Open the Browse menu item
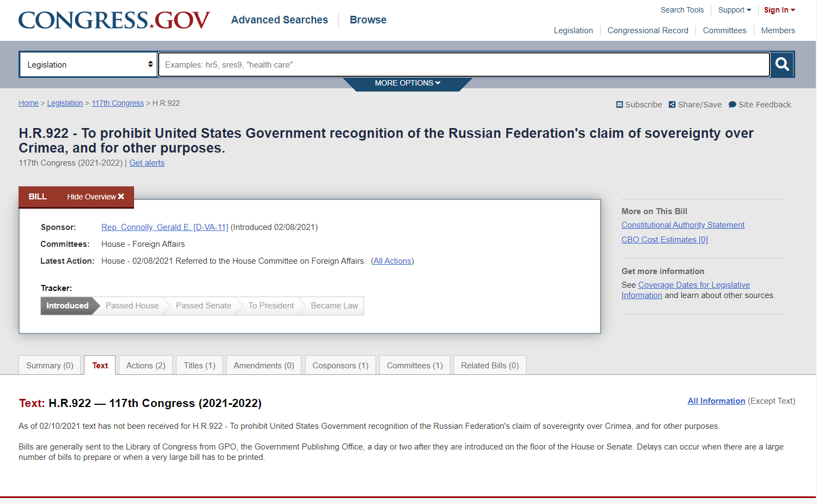Image resolution: width=817 pixels, height=504 pixels. (x=368, y=20)
